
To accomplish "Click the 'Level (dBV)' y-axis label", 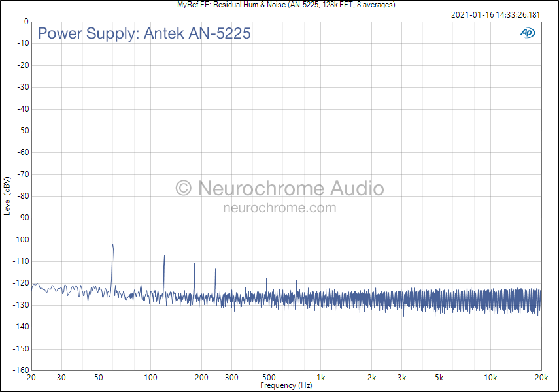I will tap(7, 196).
